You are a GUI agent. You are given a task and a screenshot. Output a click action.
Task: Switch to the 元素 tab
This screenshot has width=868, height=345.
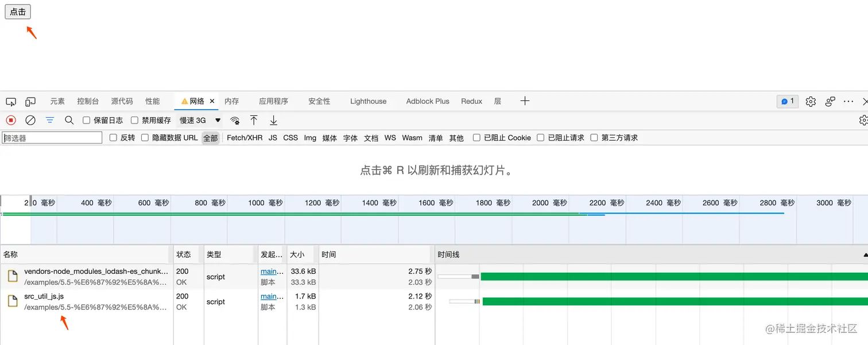point(57,101)
